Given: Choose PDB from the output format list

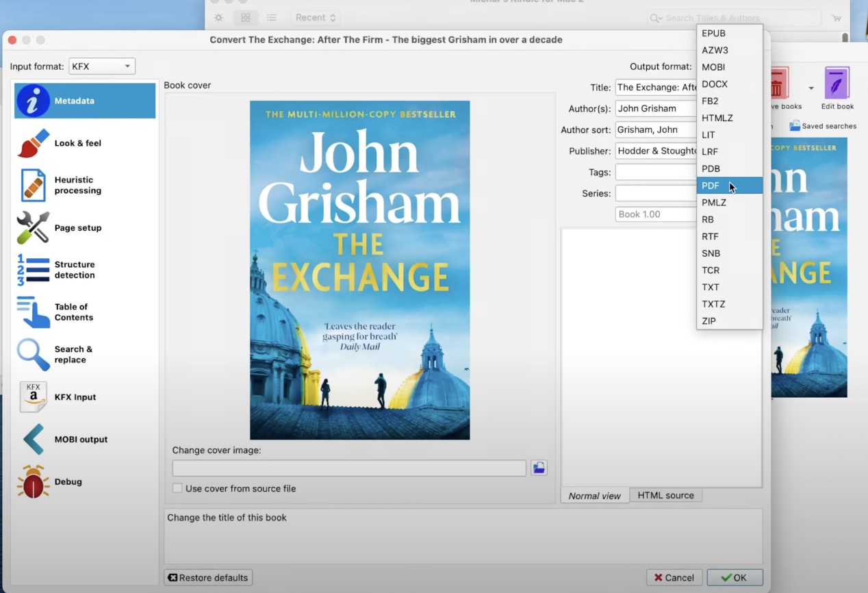Looking at the screenshot, I should [x=730, y=168].
